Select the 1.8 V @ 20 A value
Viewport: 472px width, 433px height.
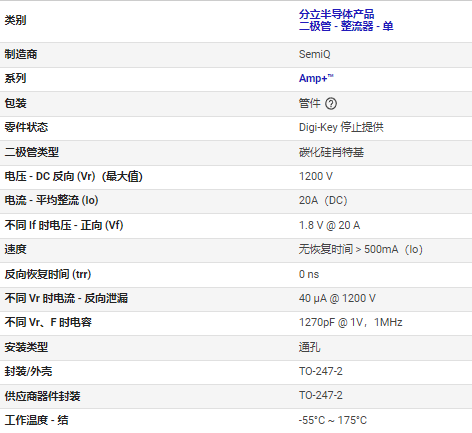pos(329,225)
